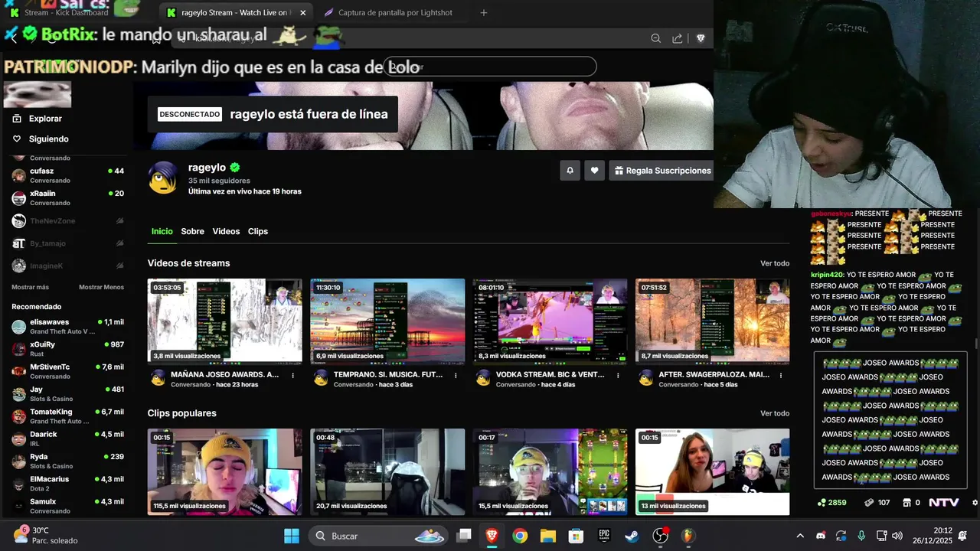Open the Videos tab
The height and width of the screenshot is (551, 980).
click(226, 231)
